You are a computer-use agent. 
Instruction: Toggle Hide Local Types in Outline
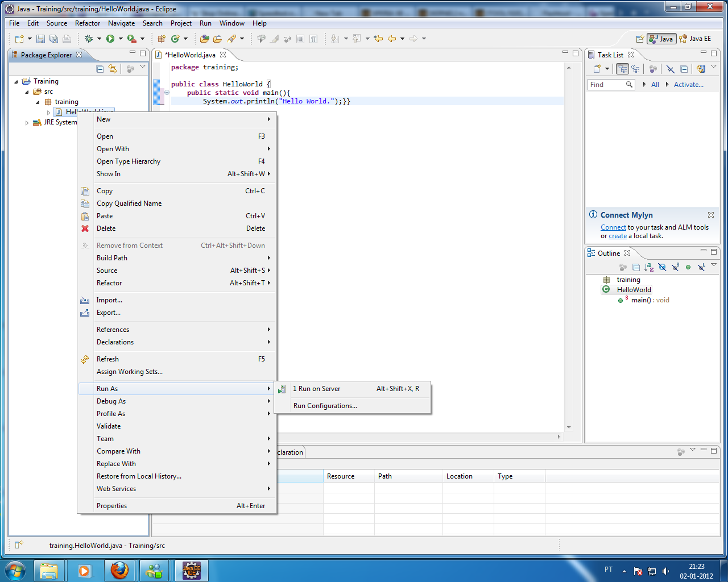pos(701,267)
